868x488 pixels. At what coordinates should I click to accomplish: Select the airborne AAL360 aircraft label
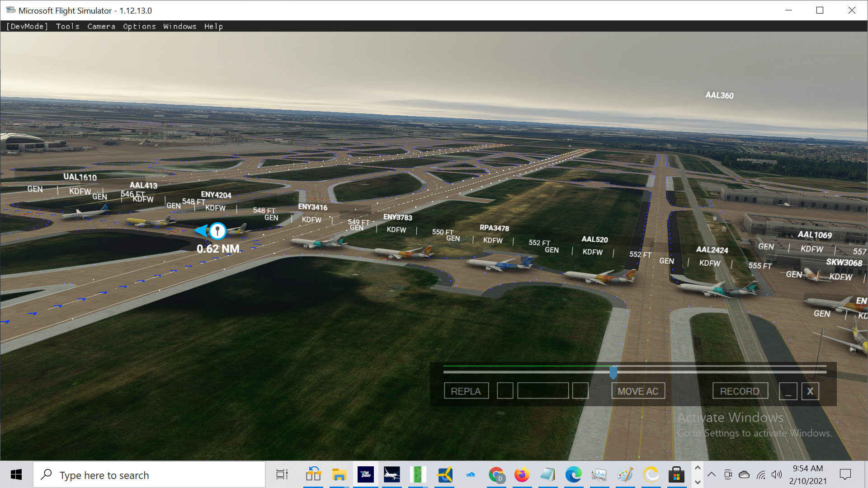coord(720,95)
